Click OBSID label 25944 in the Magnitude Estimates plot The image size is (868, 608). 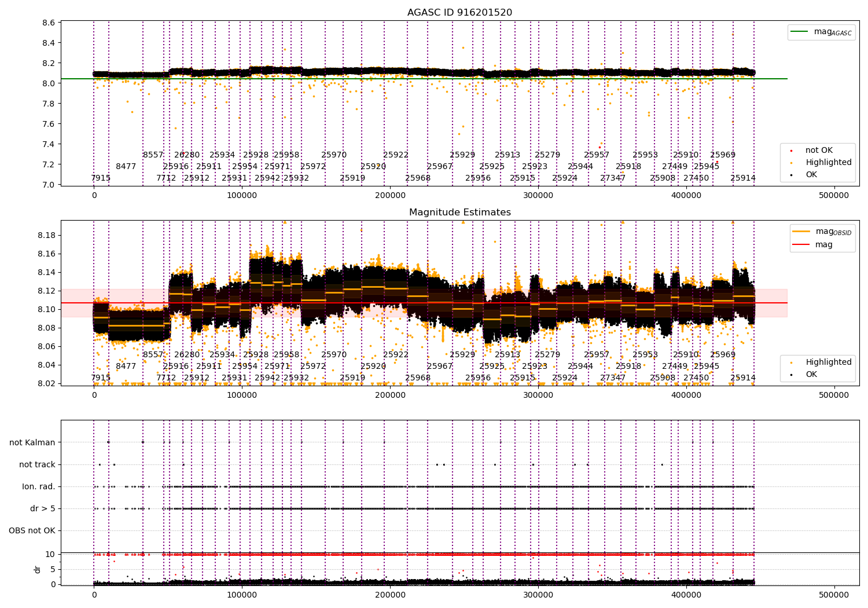[580, 366]
